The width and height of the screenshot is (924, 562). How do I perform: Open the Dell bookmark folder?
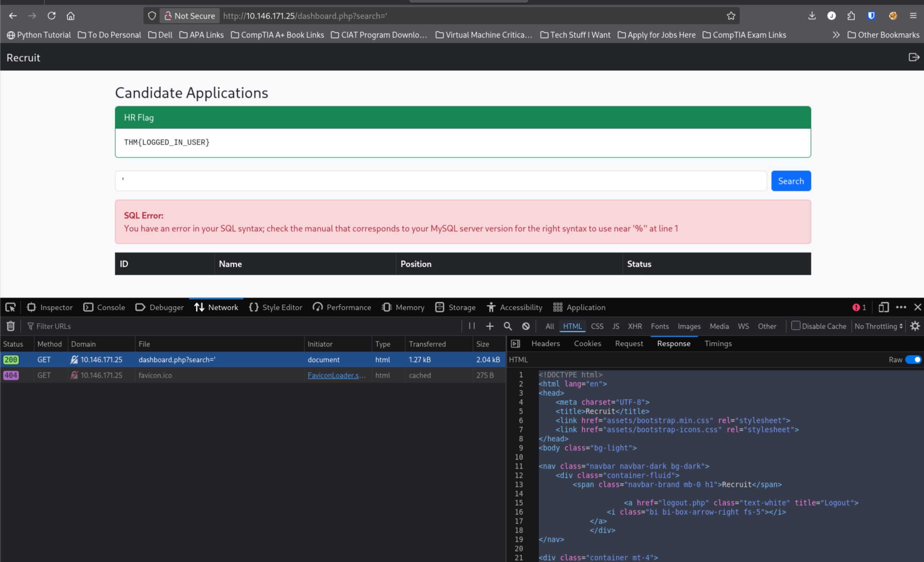(160, 35)
